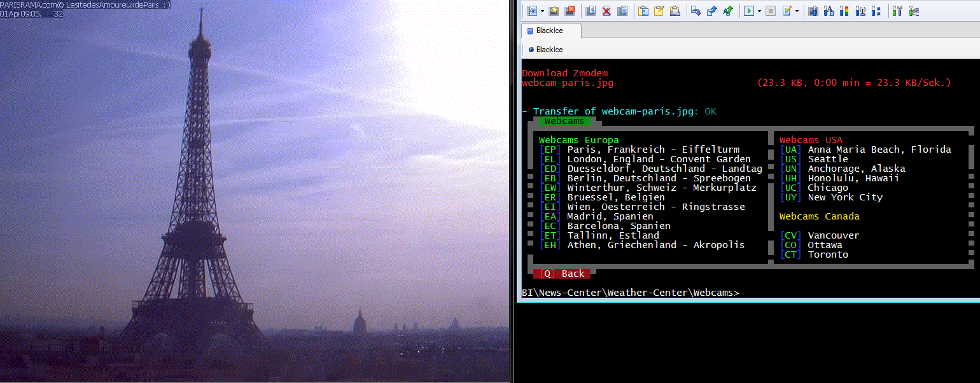Screen dimensions: 980x383
Task: Click the clipboard paste icon
Action: 643,11
